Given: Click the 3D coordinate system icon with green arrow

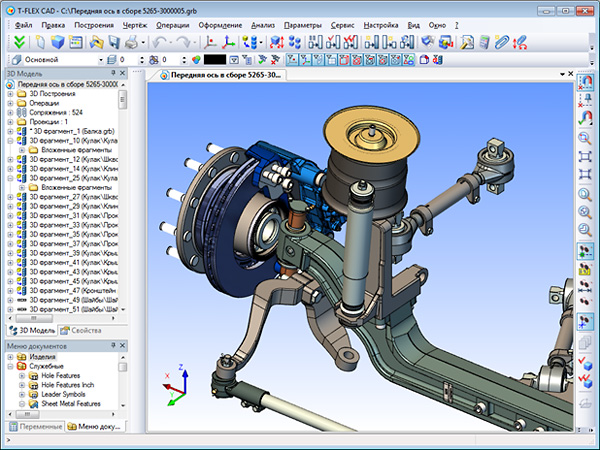Looking at the screenshot, I should click(228, 42).
